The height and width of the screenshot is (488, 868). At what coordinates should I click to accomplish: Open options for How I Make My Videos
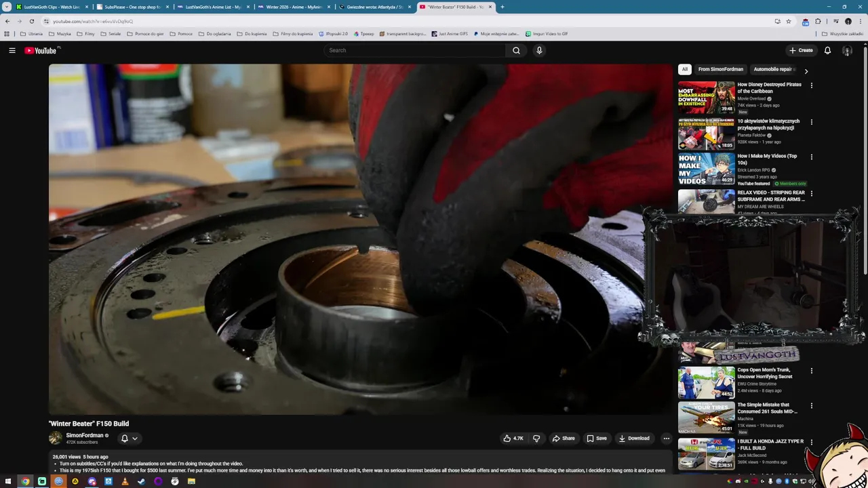pyautogui.click(x=812, y=157)
